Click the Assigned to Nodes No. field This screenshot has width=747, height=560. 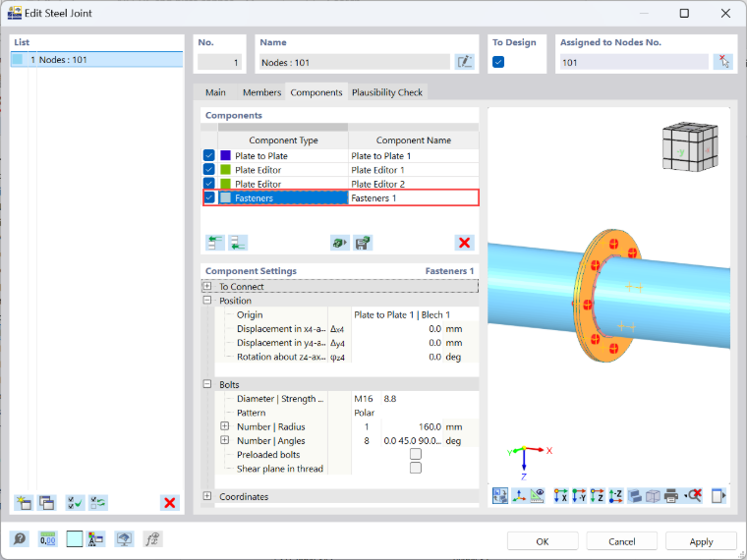coord(634,62)
